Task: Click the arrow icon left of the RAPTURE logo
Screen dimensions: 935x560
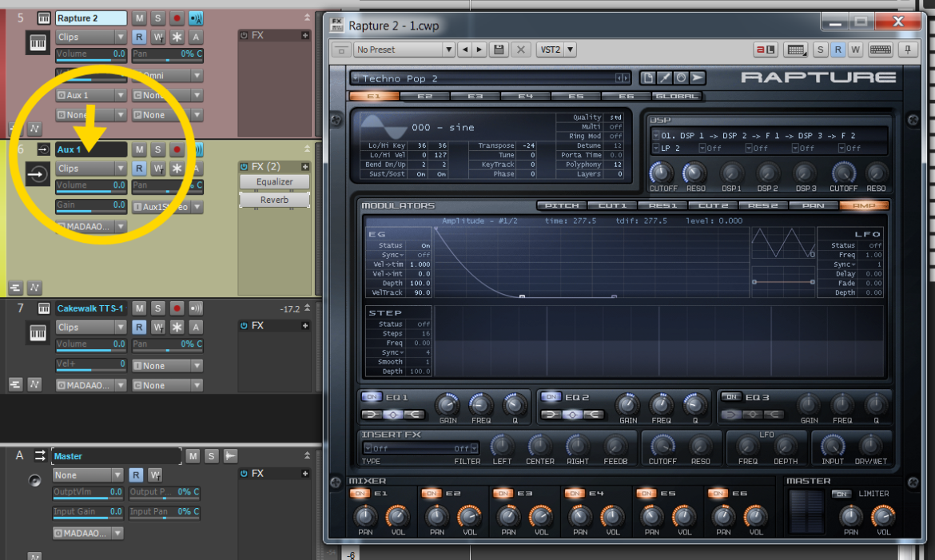Action: pos(698,77)
